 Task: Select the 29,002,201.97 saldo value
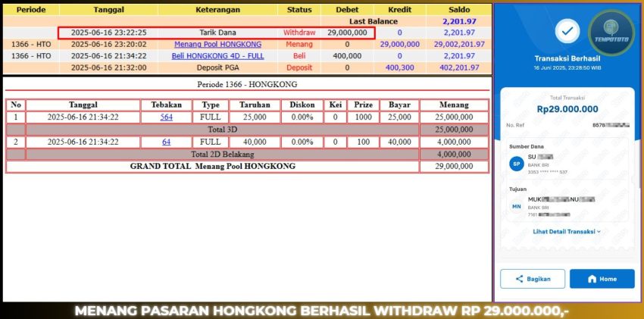coord(459,45)
